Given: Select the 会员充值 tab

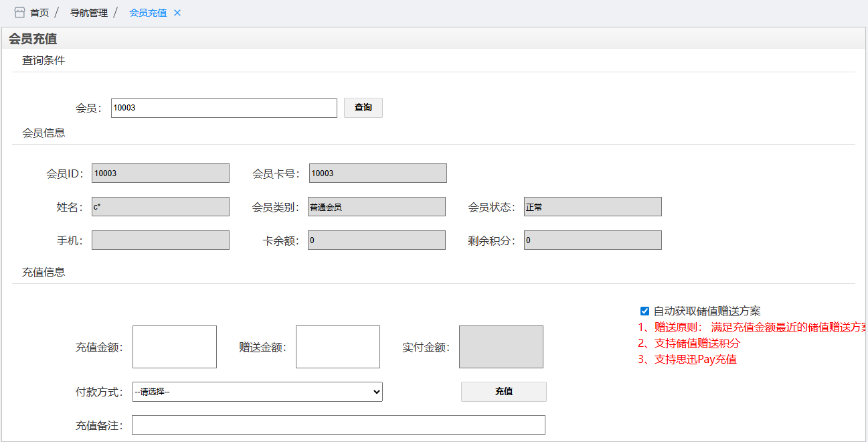Looking at the screenshot, I should click(147, 13).
